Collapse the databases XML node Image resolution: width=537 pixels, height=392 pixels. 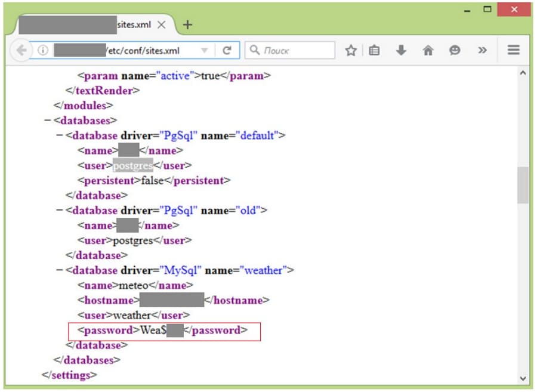48,121
